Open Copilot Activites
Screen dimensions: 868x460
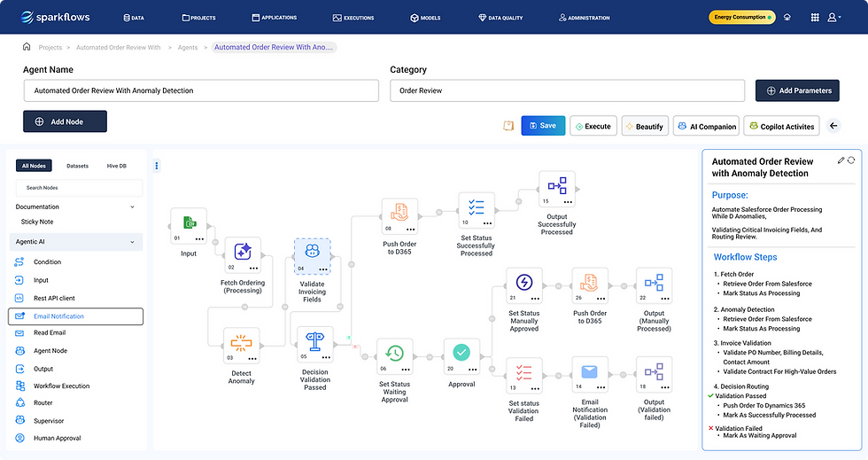781,126
